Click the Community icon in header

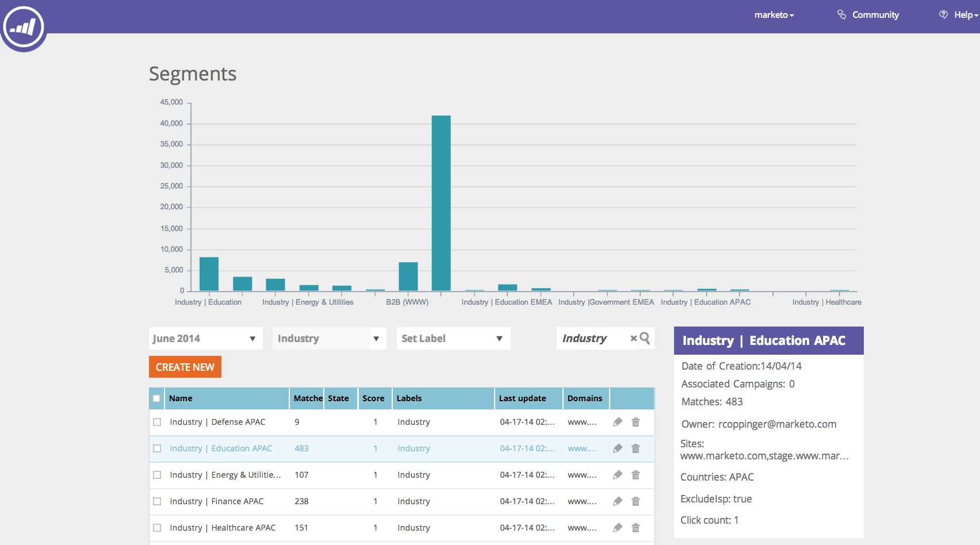point(841,15)
